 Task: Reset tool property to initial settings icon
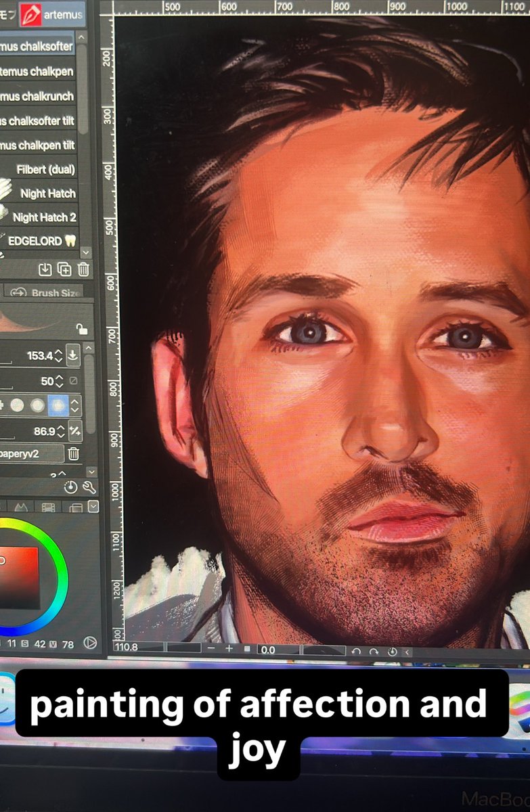pyautogui.click(x=71, y=487)
